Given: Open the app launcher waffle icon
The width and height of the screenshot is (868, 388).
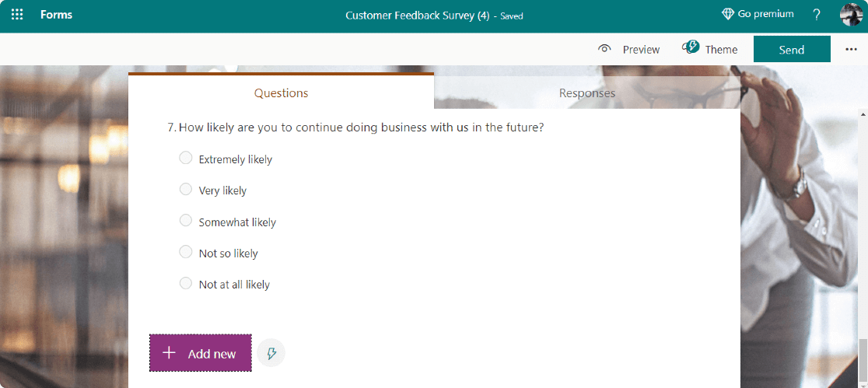Looking at the screenshot, I should 17,15.
